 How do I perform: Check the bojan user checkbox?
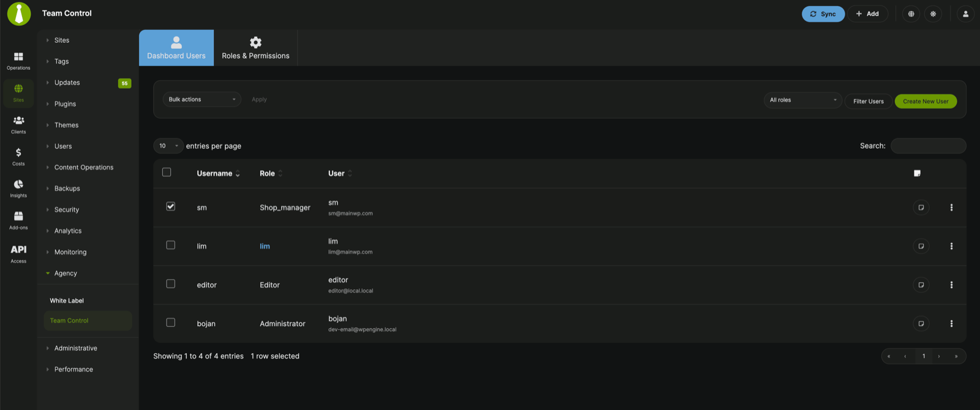(x=171, y=322)
